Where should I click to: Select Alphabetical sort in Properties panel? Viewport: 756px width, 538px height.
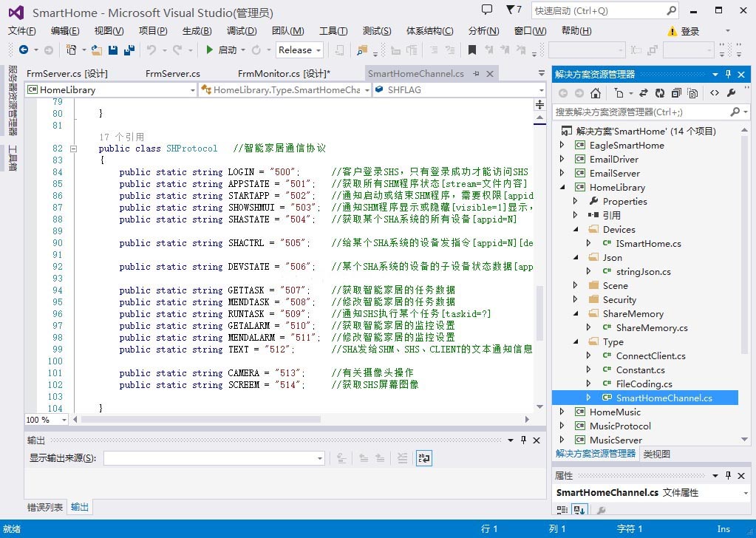[579, 510]
